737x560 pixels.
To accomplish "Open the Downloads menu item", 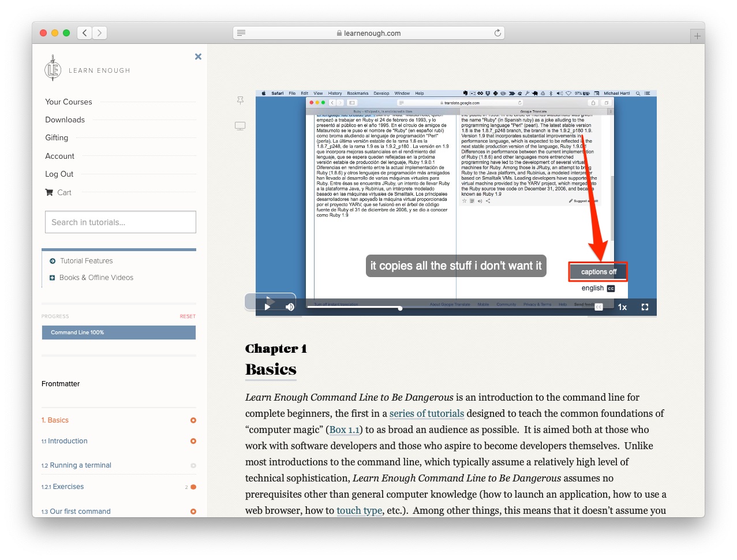I will pos(65,120).
